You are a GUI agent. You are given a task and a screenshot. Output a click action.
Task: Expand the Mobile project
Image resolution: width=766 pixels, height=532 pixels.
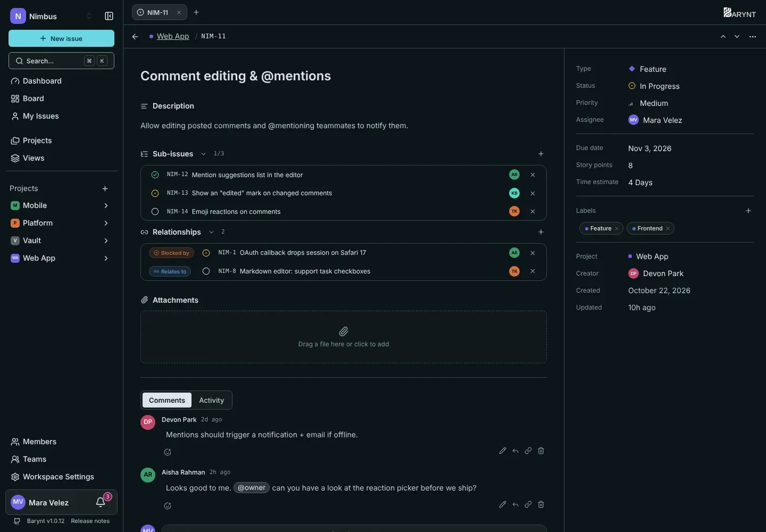coord(106,205)
